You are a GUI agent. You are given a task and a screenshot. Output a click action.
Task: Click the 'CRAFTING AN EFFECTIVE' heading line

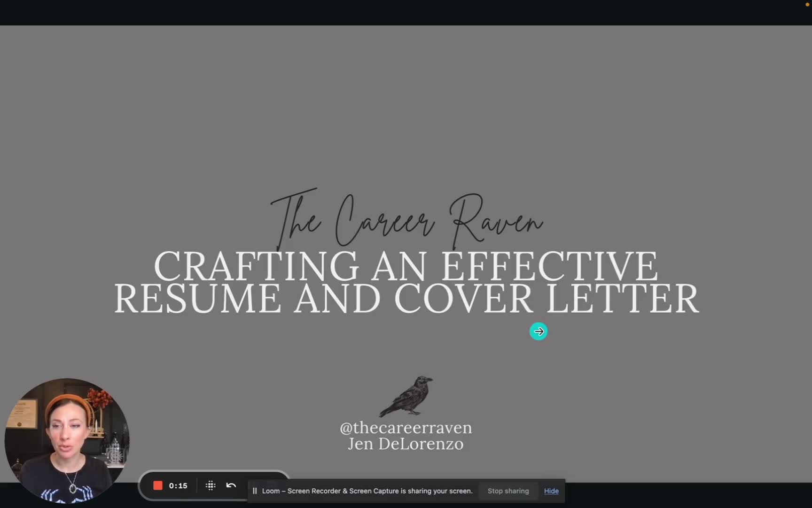pyautogui.click(x=406, y=266)
